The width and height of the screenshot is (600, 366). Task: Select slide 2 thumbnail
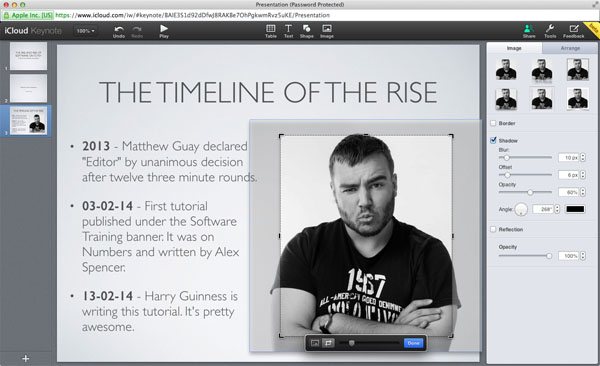(29, 88)
